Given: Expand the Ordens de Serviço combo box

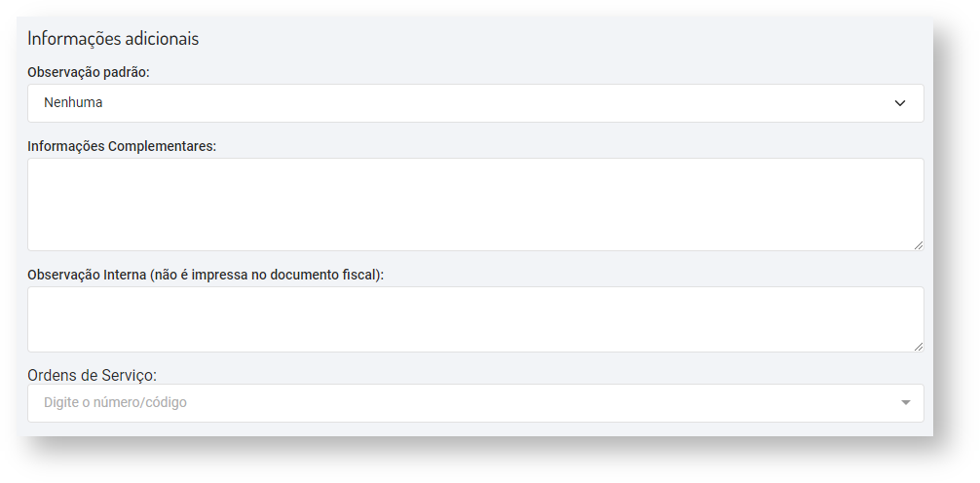Looking at the screenshot, I should (x=475, y=402).
